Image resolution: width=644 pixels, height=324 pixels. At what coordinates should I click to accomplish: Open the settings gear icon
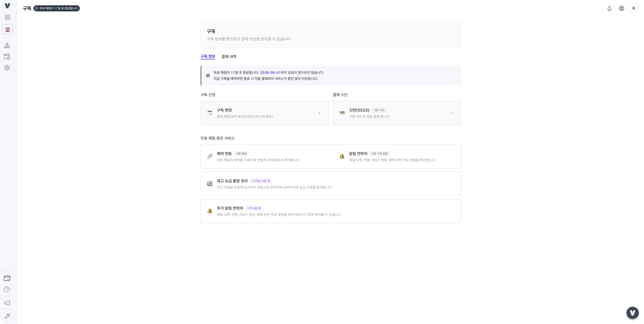coord(7,68)
